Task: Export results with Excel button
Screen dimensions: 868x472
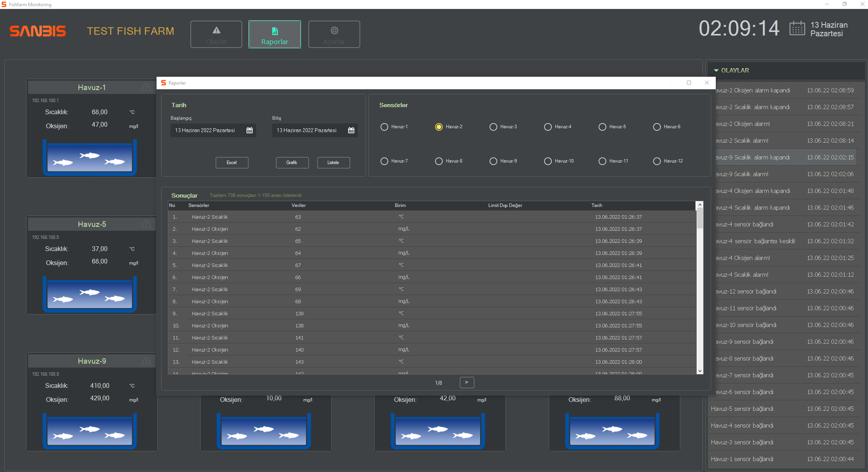Action: click(232, 163)
